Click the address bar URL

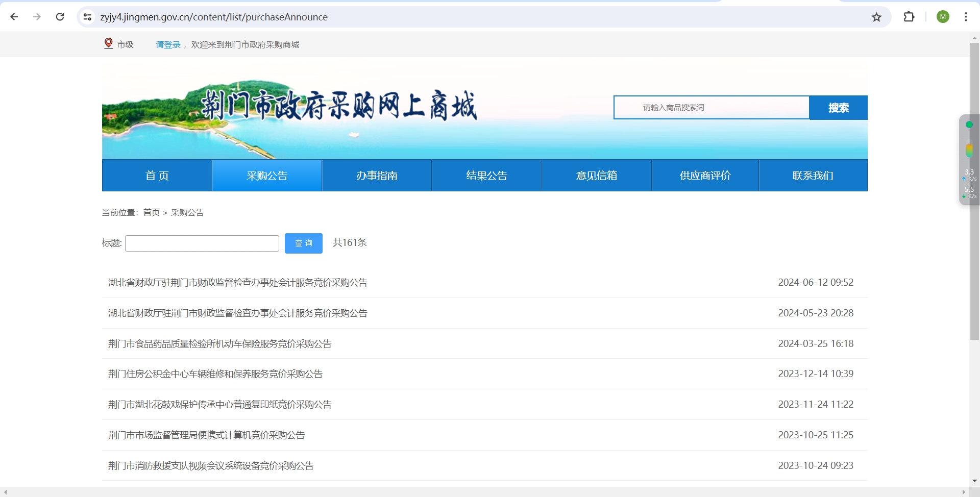coord(214,17)
